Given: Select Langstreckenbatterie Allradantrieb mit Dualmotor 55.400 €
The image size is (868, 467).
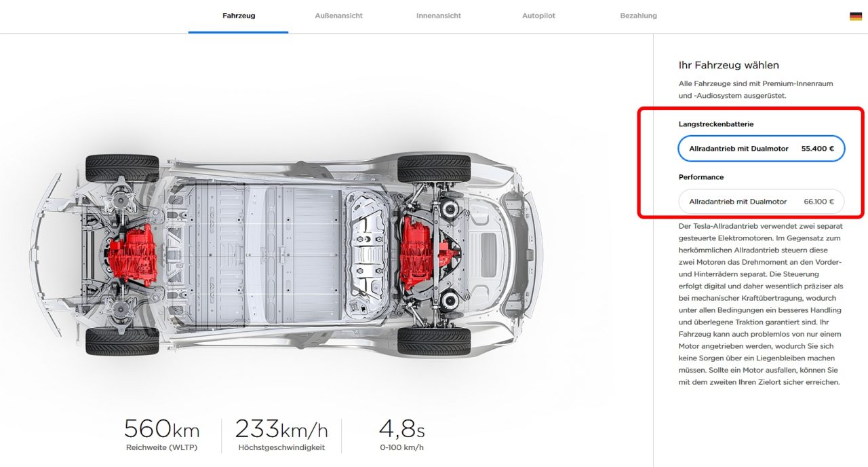Looking at the screenshot, I should pyautogui.click(x=762, y=148).
